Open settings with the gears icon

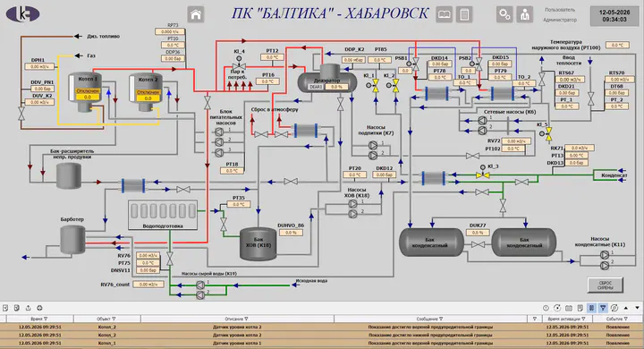point(504,15)
